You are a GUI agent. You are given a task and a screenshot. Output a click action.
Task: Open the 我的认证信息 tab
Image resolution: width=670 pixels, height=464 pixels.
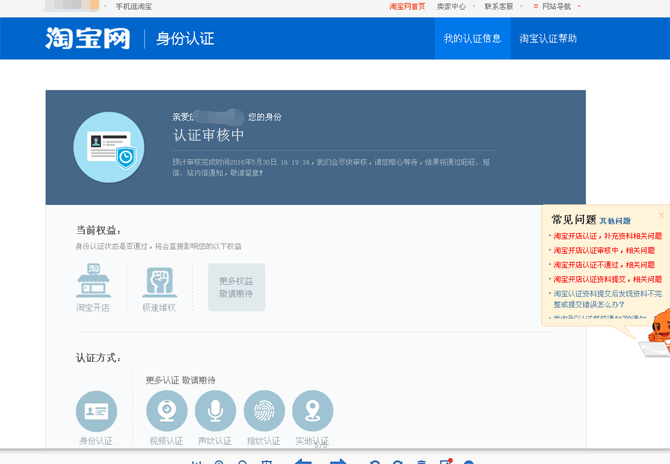click(x=472, y=38)
